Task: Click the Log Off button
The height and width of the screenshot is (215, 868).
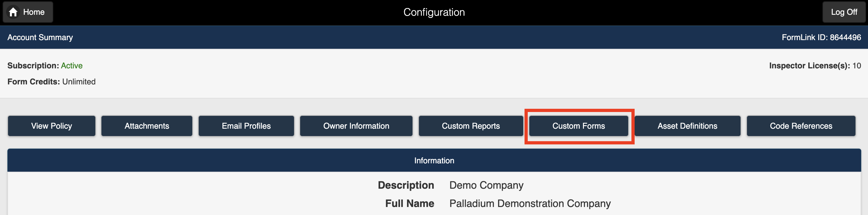Action: coord(843,12)
